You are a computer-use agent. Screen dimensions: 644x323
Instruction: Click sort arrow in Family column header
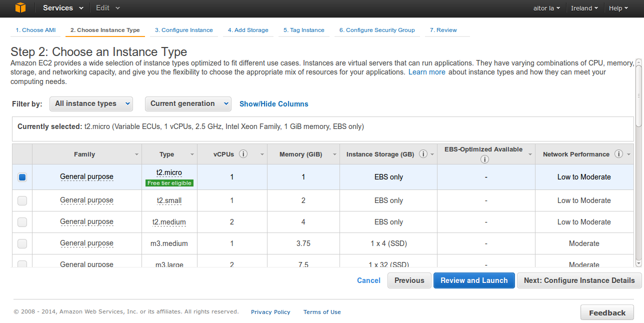click(x=136, y=155)
